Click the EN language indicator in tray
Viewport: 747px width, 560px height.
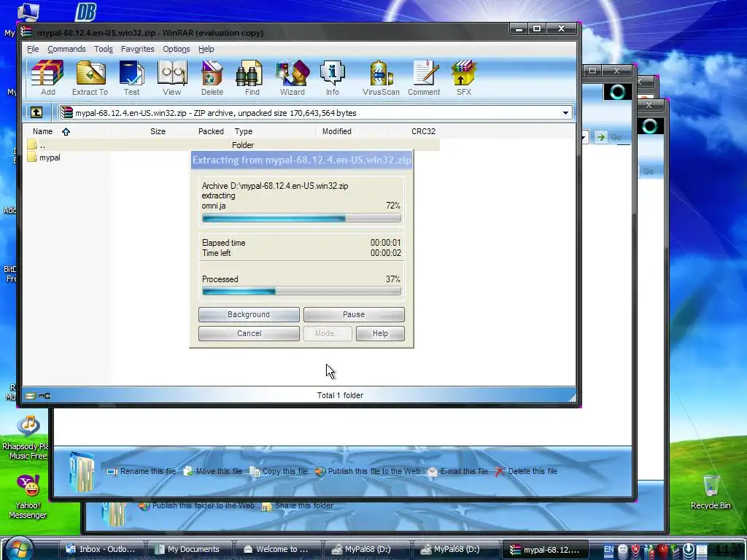[x=608, y=549]
